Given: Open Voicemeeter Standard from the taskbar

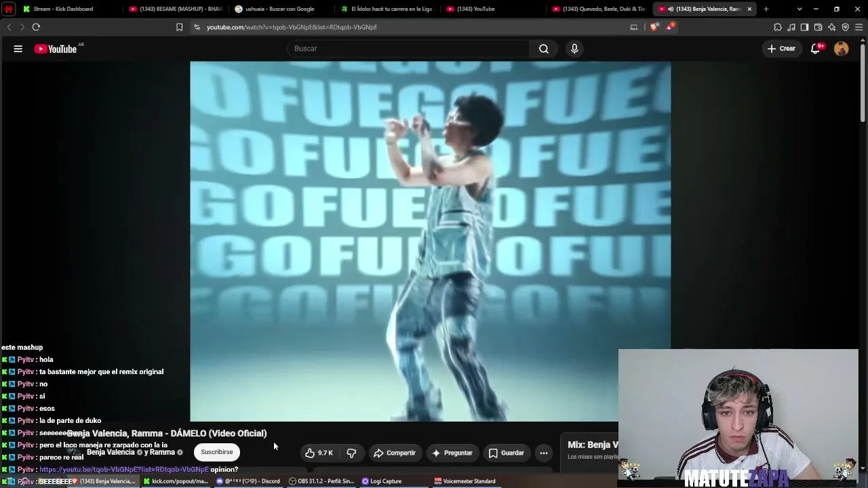Looking at the screenshot, I should tap(465, 481).
